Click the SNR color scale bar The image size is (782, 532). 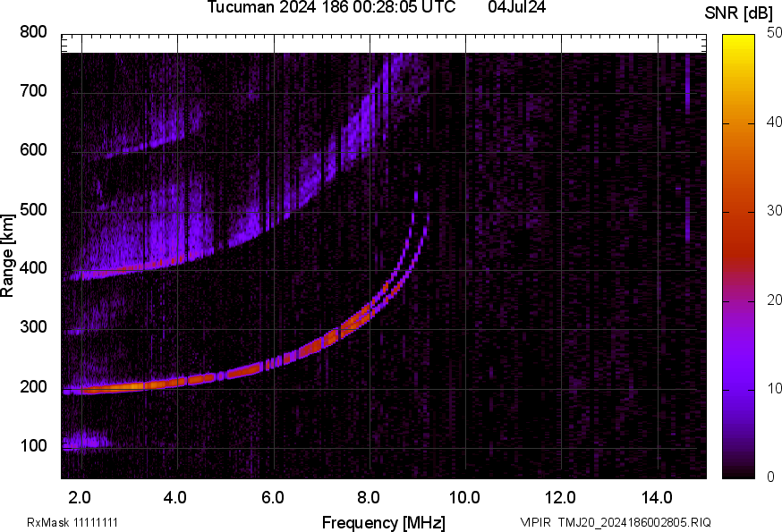click(739, 257)
